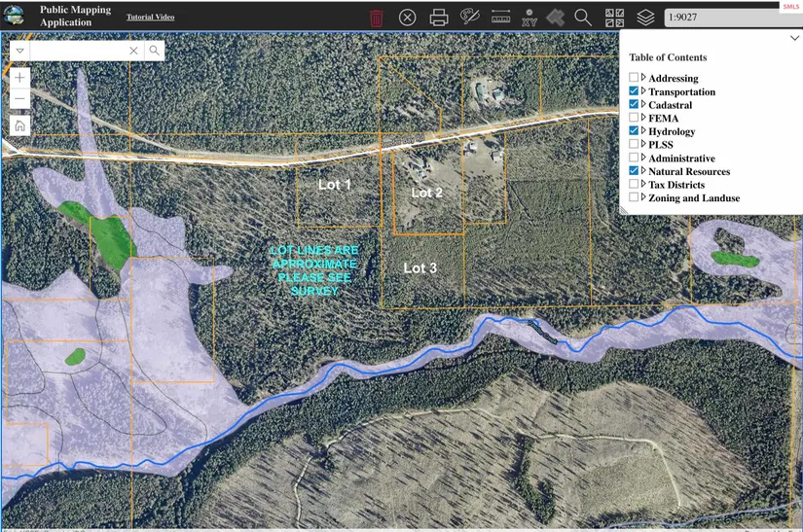Expand the Tax Districts layer group
The width and height of the screenshot is (803, 532).
[x=643, y=184]
